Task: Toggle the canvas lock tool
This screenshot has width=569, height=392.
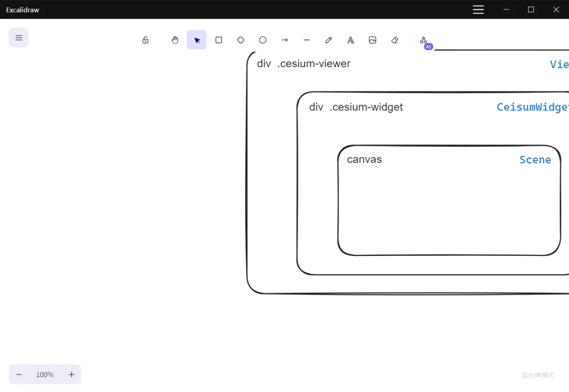Action: pos(146,40)
